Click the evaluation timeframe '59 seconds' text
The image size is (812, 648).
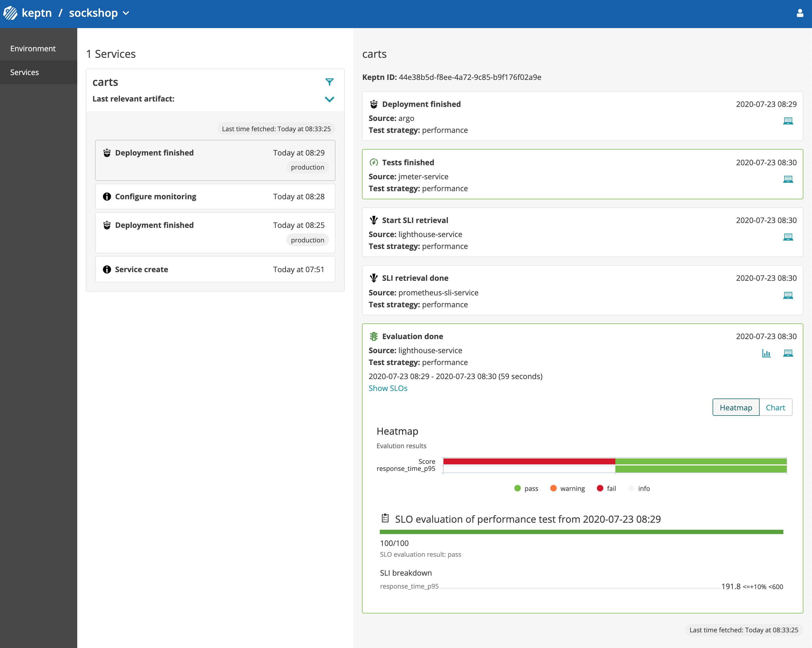click(x=521, y=376)
